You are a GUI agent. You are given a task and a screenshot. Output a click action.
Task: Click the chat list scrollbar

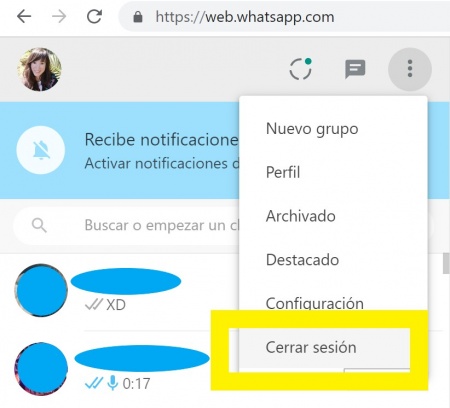click(x=446, y=263)
